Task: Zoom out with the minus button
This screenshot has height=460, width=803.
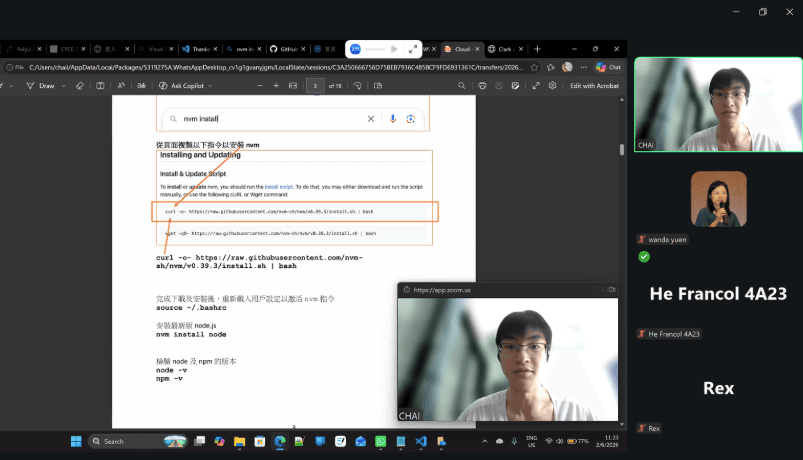Action: [260, 86]
